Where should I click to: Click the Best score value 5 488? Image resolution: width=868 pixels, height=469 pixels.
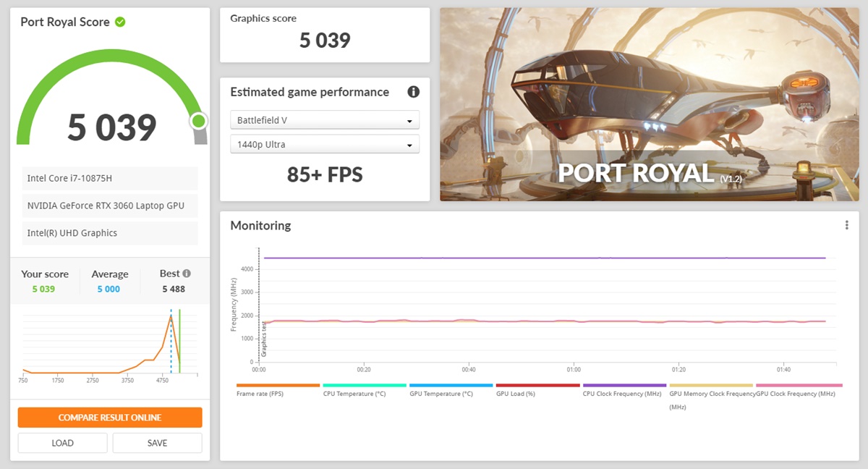pyautogui.click(x=173, y=289)
